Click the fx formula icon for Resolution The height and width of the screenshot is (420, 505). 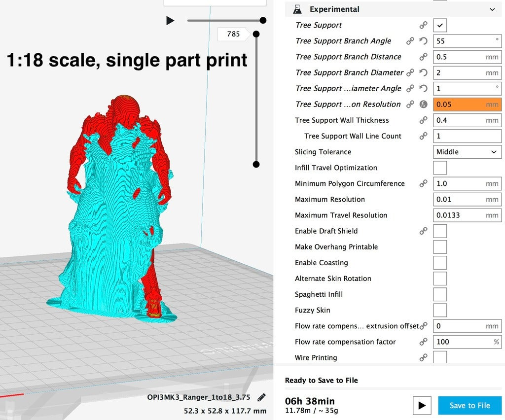[x=423, y=105]
